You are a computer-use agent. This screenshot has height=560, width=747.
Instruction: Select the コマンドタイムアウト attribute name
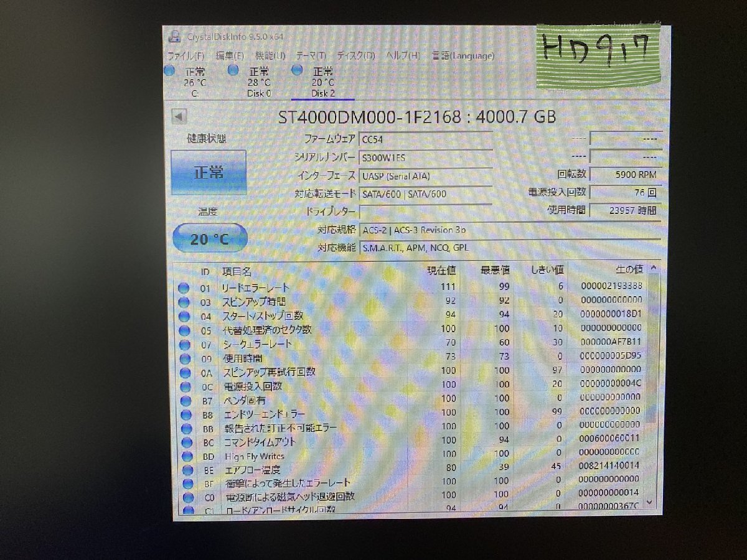click(260, 442)
